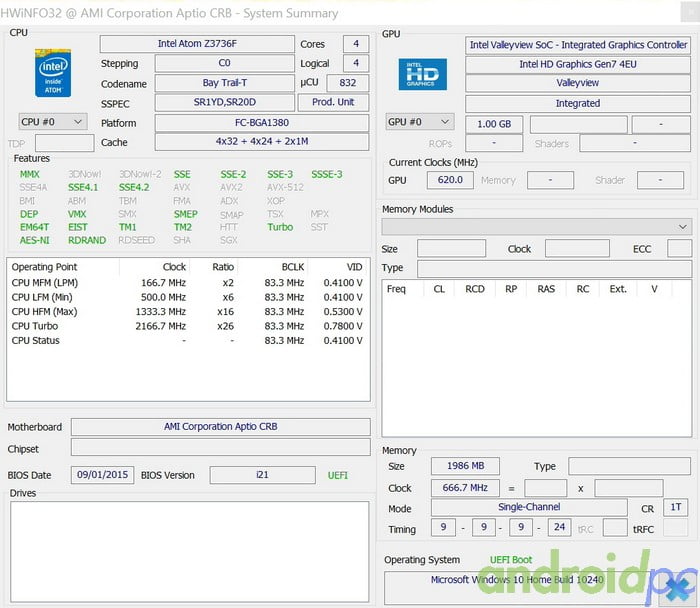
Task: Select the CPU Status row
Action: (x=188, y=341)
